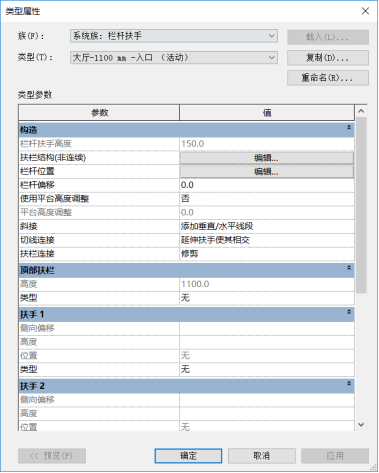Click the 顶部扶栏 高度 value 1100.0
Image resolution: width=379 pixels, height=473 pixels.
(x=267, y=284)
